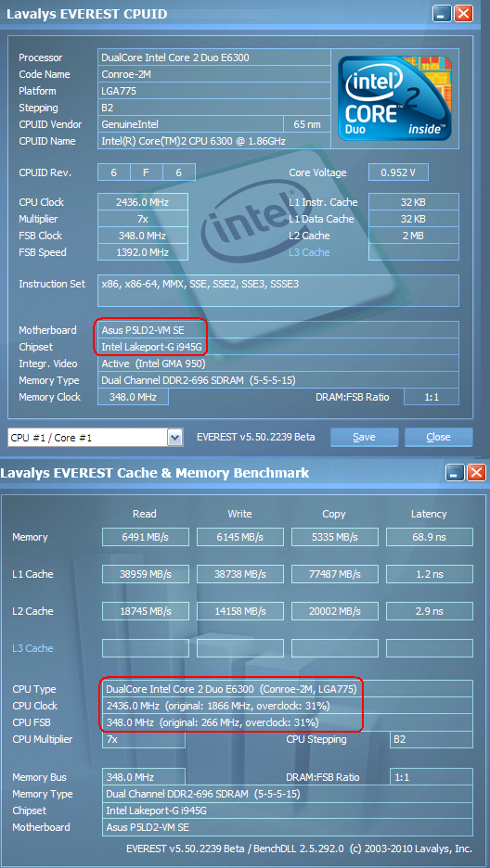Click the Memory Bus value 348.0 MHz
This screenshot has width=490, height=868.
144,777
